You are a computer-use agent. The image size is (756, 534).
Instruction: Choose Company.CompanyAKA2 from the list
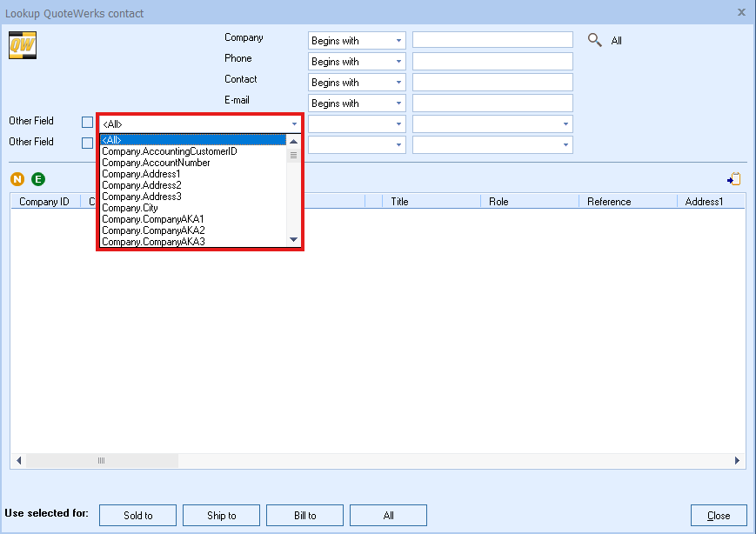coord(193,230)
